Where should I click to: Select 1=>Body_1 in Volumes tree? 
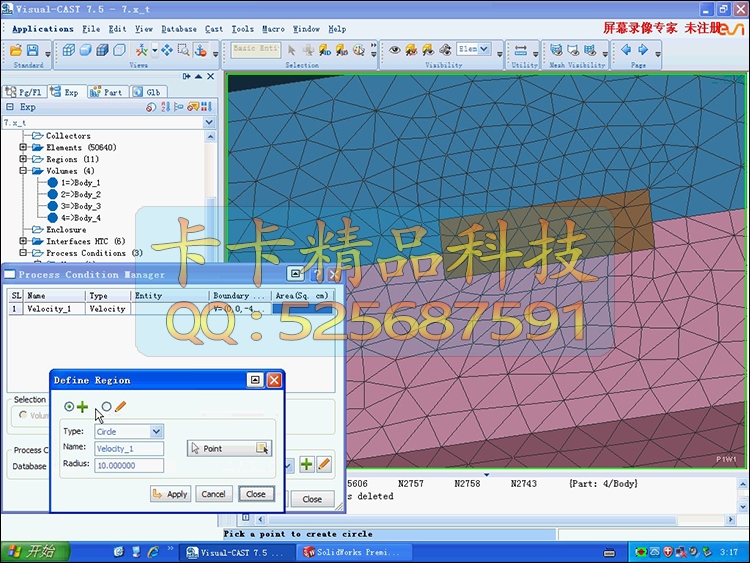click(x=80, y=183)
